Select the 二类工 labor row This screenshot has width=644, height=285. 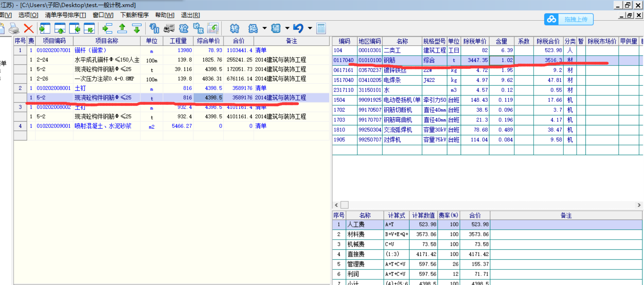[x=487, y=50]
